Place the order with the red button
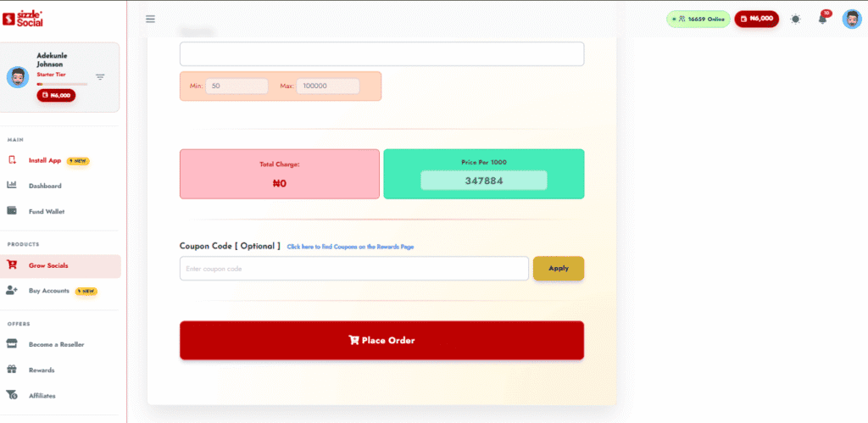 (x=382, y=341)
